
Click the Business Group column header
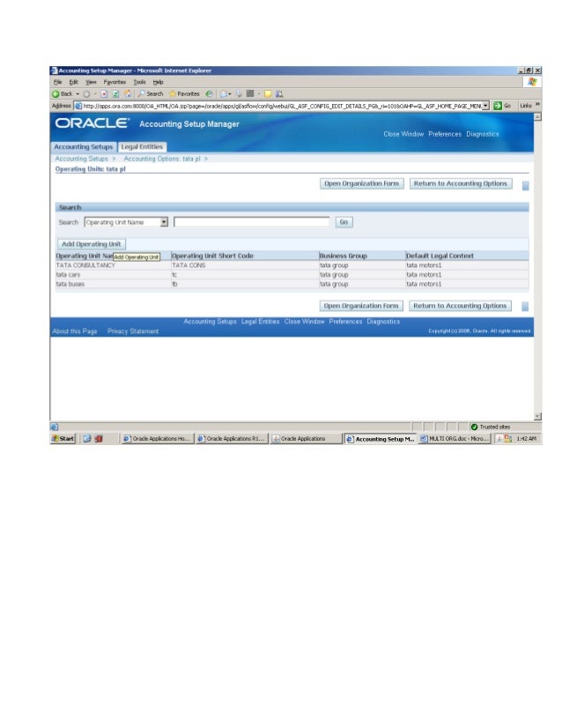[x=343, y=256]
